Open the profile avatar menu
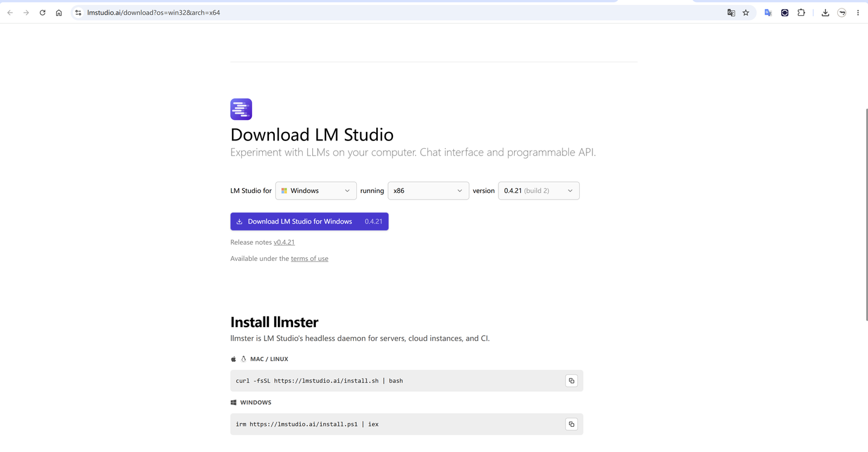This screenshot has height=452, width=868. click(x=842, y=13)
